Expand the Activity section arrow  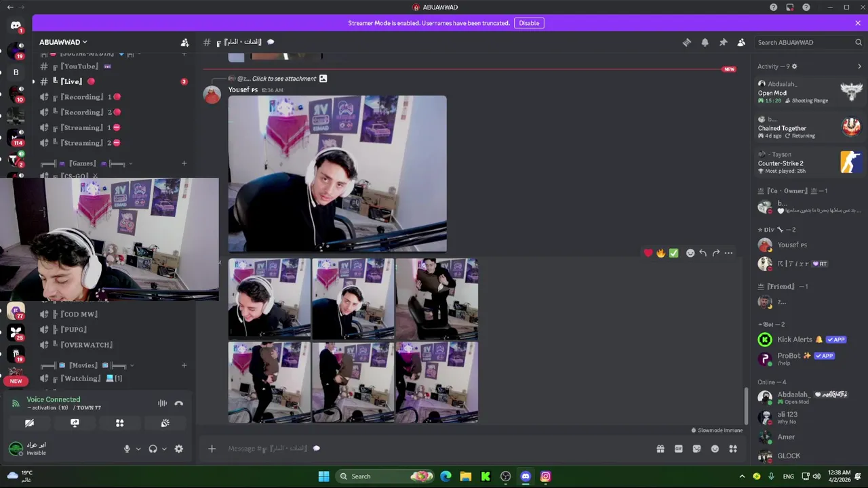point(859,66)
